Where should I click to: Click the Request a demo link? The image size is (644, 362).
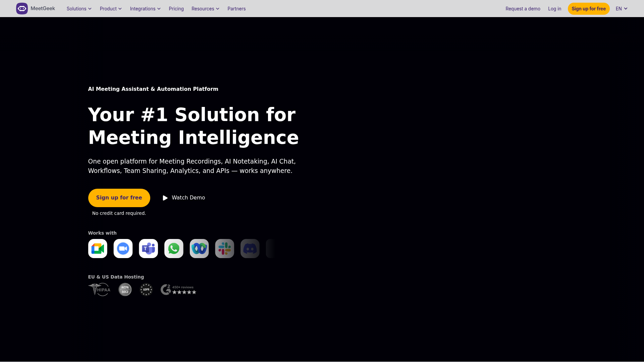click(x=523, y=9)
